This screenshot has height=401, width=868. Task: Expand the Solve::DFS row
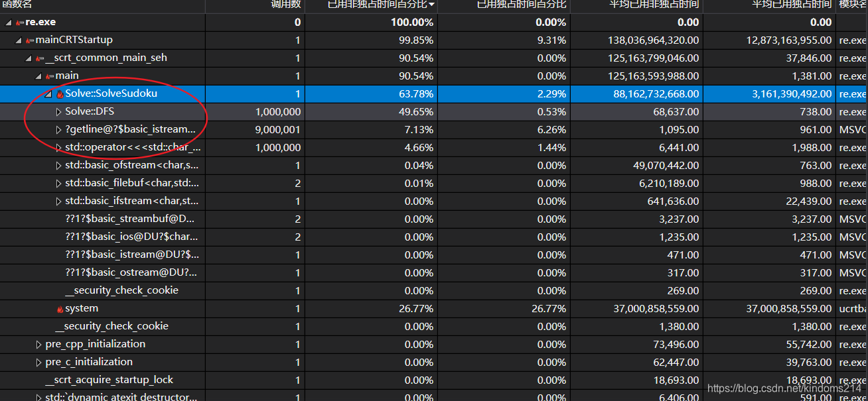tap(58, 112)
